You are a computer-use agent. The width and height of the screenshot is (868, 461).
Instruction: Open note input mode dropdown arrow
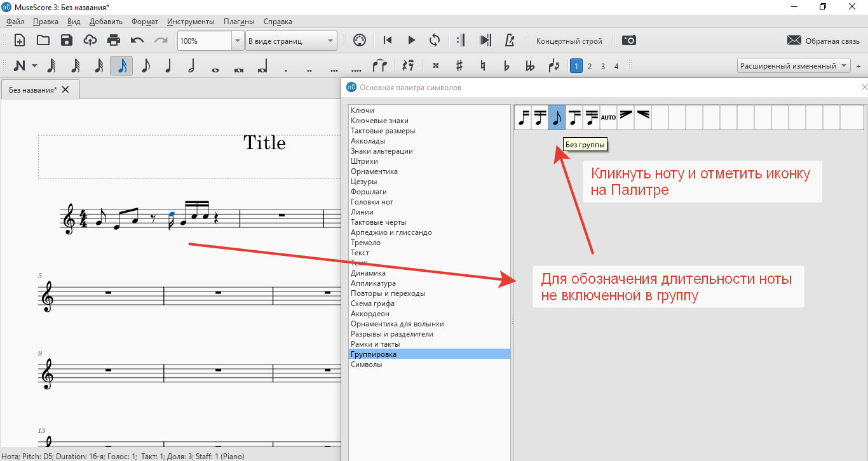click(x=34, y=66)
